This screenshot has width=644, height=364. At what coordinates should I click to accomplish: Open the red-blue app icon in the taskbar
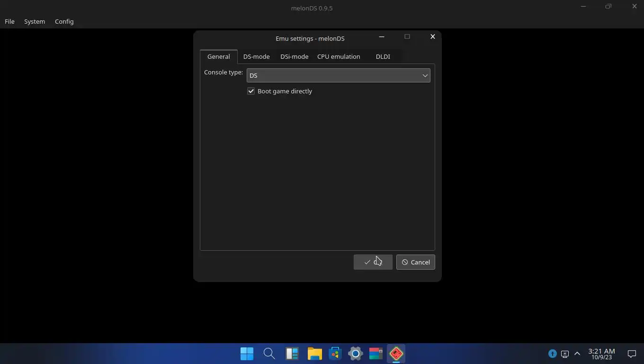376,354
